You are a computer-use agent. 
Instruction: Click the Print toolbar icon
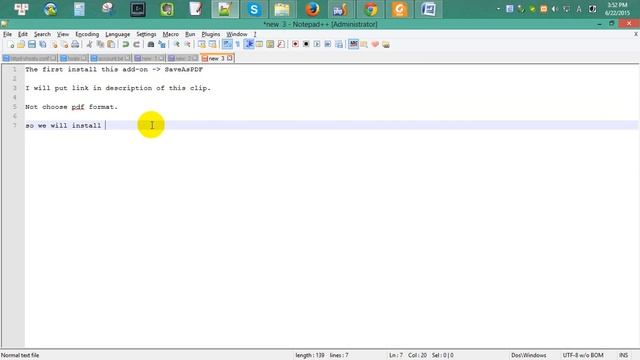(x=75, y=44)
